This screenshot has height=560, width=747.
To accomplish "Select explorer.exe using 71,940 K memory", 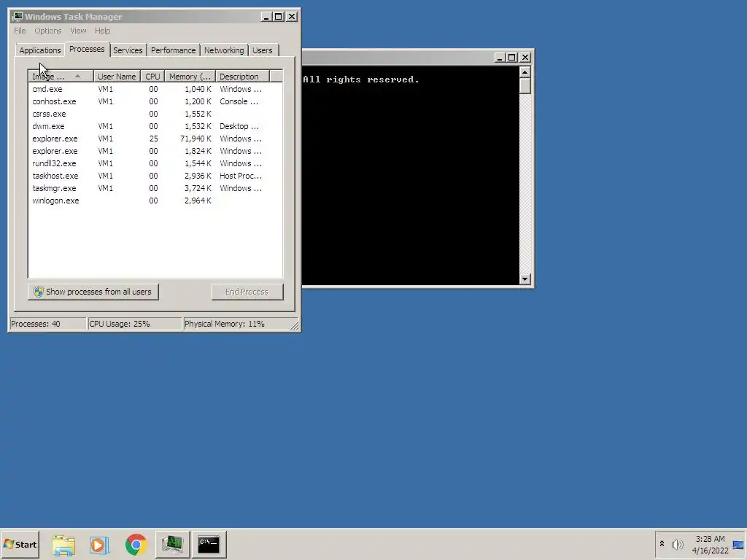I will tap(155, 139).
